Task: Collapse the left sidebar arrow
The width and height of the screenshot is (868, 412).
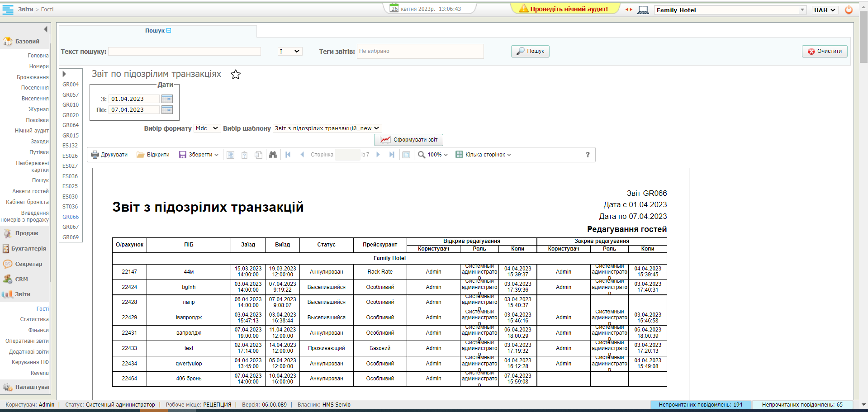Action: pos(45,29)
